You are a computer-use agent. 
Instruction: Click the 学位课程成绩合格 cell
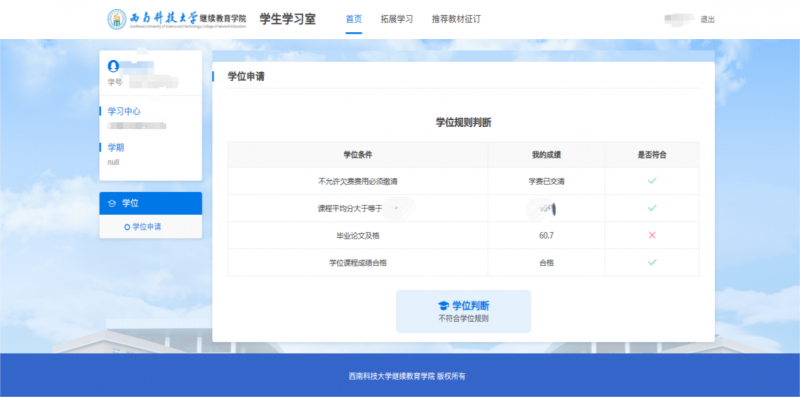pos(358,263)
